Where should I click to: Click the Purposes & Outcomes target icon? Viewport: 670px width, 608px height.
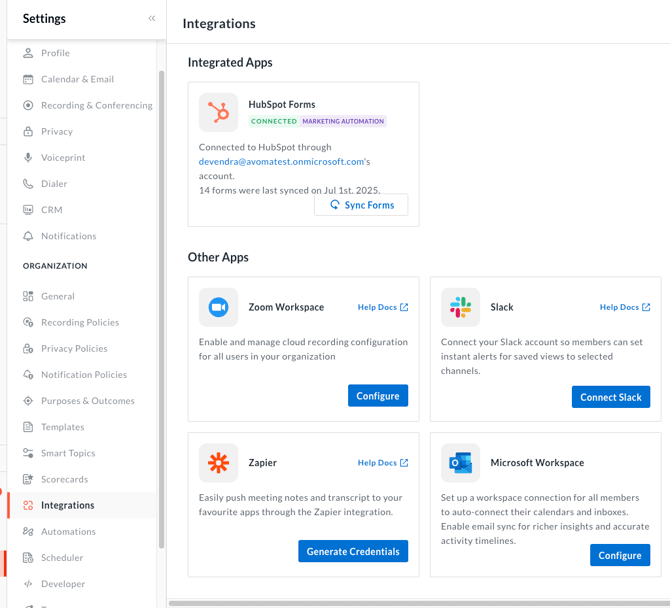28,401
